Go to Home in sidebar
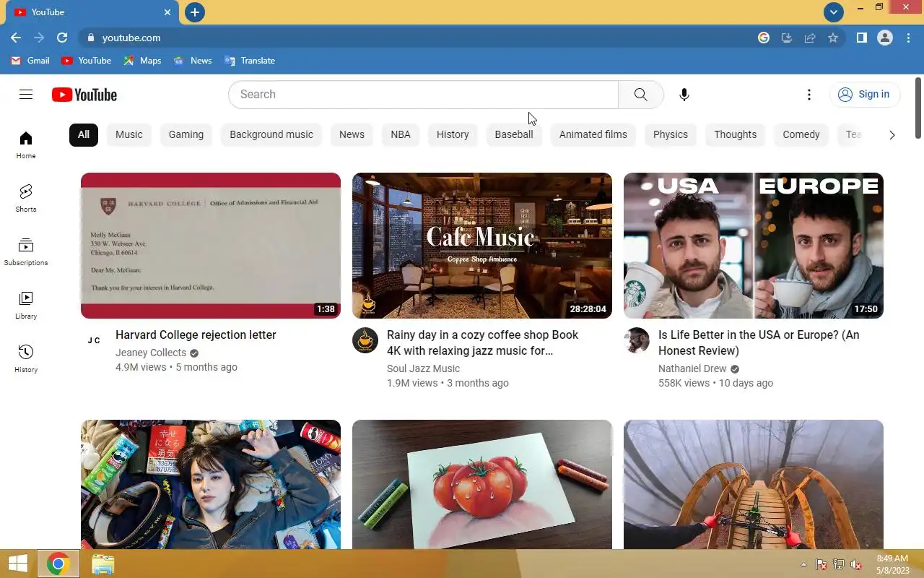Screen dimensions: 924x578 [x=26, y=144]
